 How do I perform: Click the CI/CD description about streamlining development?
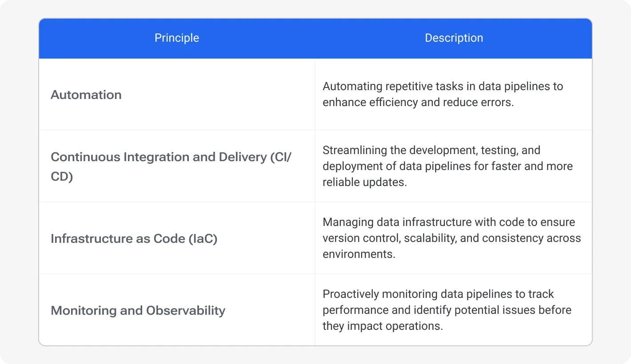[x=447, y=166]
